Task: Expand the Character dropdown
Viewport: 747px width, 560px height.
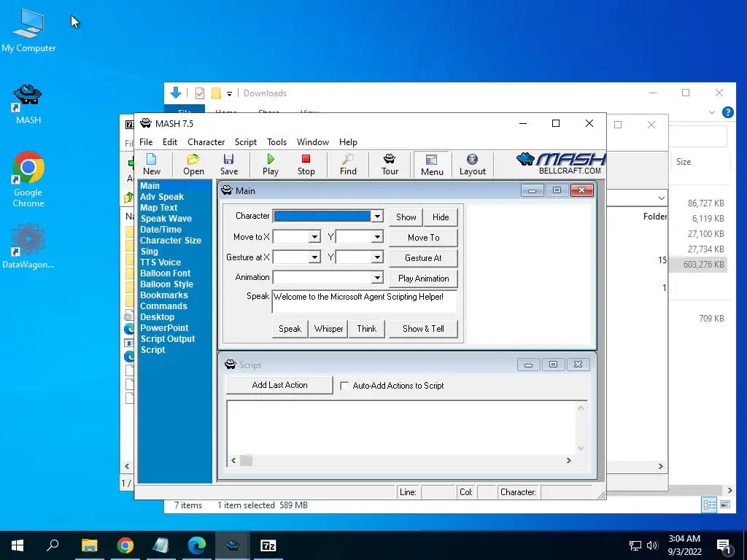Action: [x=377, y=217]
